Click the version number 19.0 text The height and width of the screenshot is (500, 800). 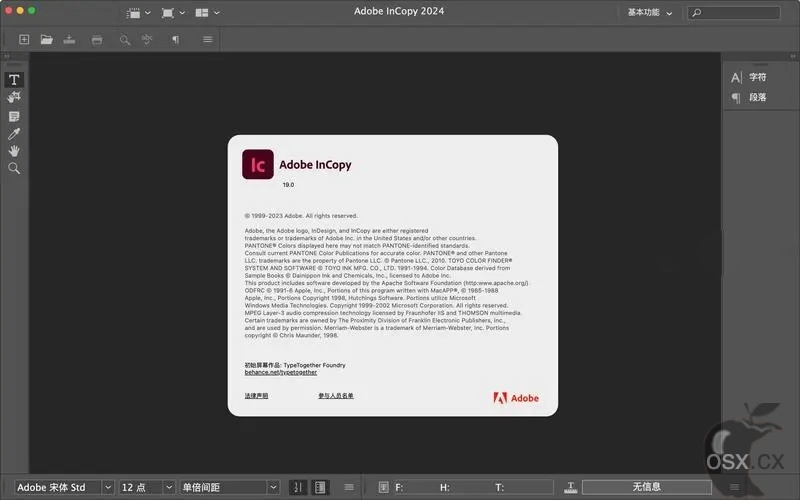coord(288,185)
